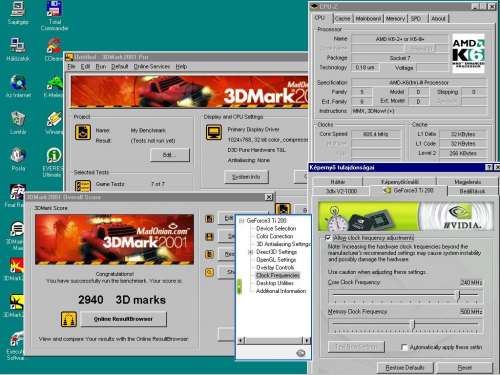500x375 pixels.
Task: Click the left scroll arrow in NVIDIA flyout
Action: (241, 340)
